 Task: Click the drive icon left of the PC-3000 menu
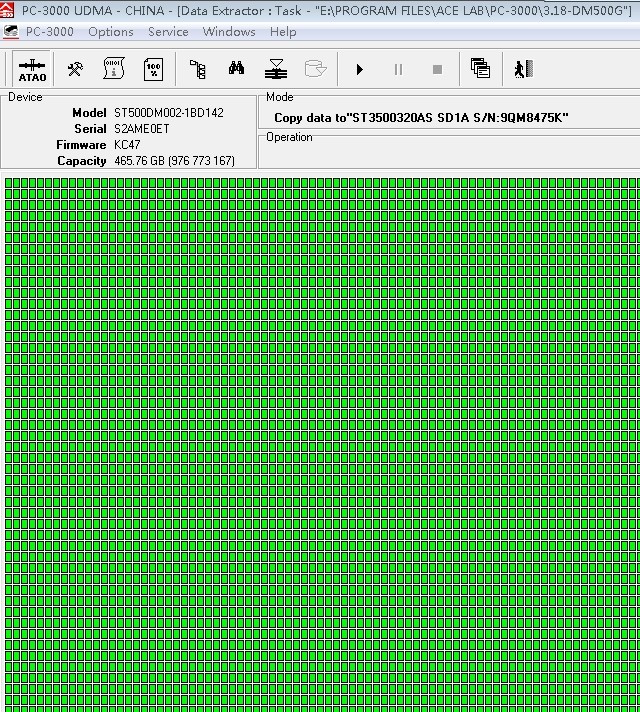click(10, 32)
